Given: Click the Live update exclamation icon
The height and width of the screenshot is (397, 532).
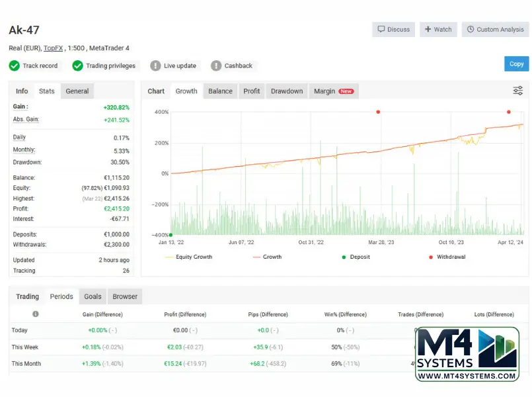Looking at the screenshot, I should click(155, 66).
